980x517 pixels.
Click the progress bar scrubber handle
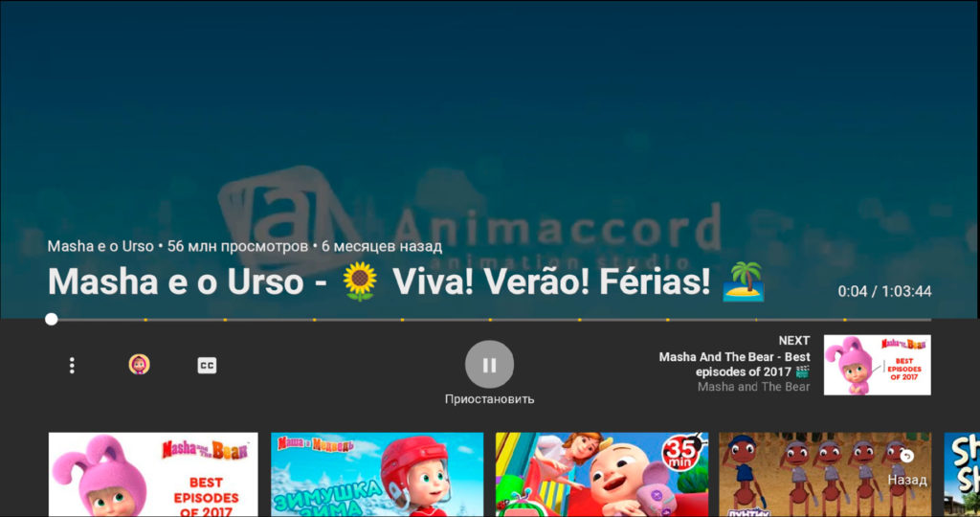pos(52,320)
